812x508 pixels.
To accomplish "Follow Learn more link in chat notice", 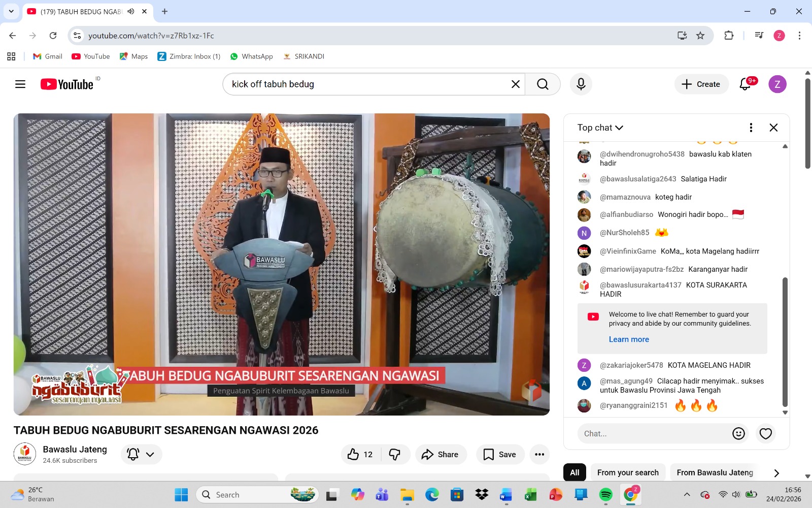I will tap(629, 339).
